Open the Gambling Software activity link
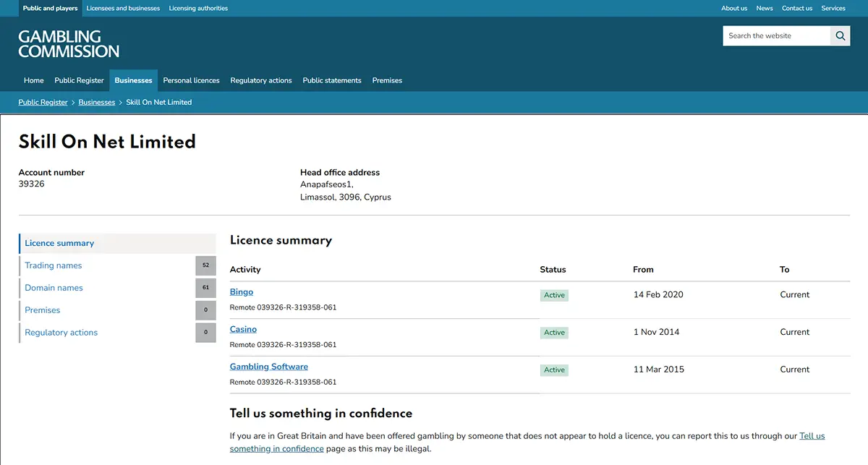This screenshot has width=868, height=465. (x=269, y=367)
